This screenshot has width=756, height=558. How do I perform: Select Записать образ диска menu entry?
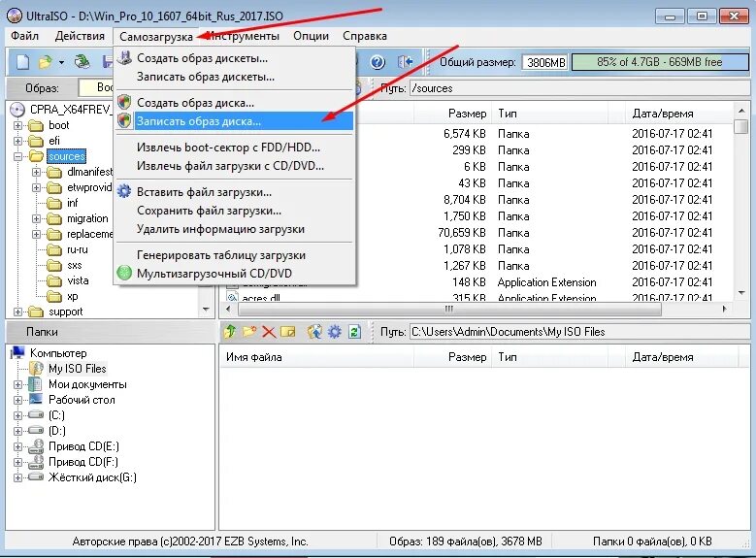[235, 121]
